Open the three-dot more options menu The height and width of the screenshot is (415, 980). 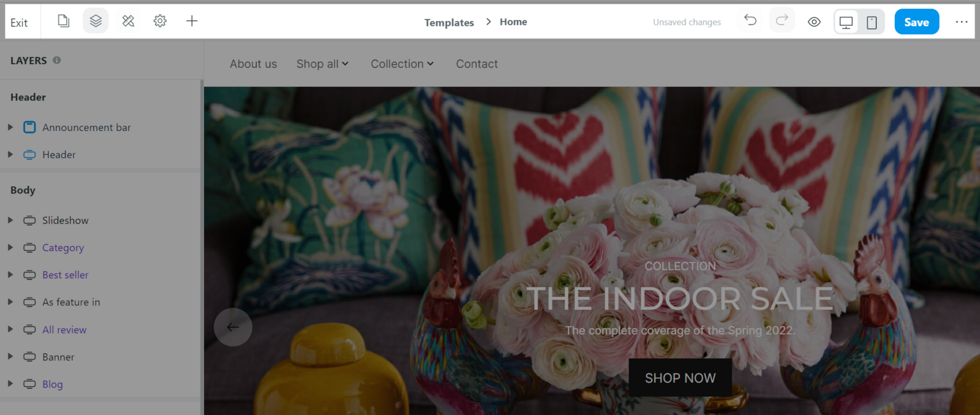[x=962, y=21]
